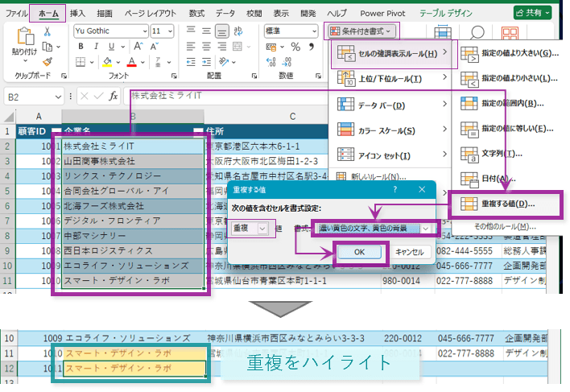Viewport: 570px width, 392px height.
Task: Expand the Name Box B2 dropdown
Action: 58,97
